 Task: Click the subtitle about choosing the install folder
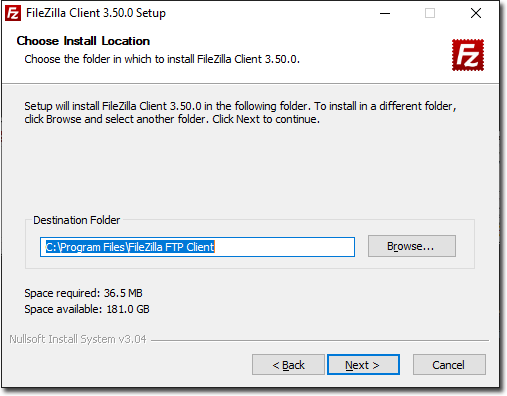coord(162,59)
